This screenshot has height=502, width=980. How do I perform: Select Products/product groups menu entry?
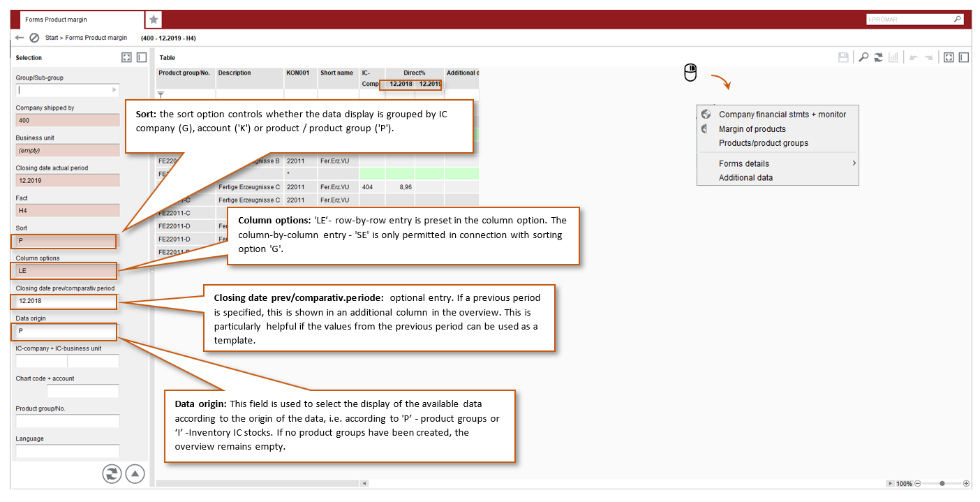pos(763,143)
